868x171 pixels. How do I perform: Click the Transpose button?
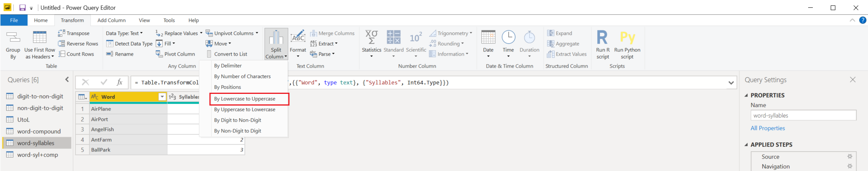[x=74, y=33]
